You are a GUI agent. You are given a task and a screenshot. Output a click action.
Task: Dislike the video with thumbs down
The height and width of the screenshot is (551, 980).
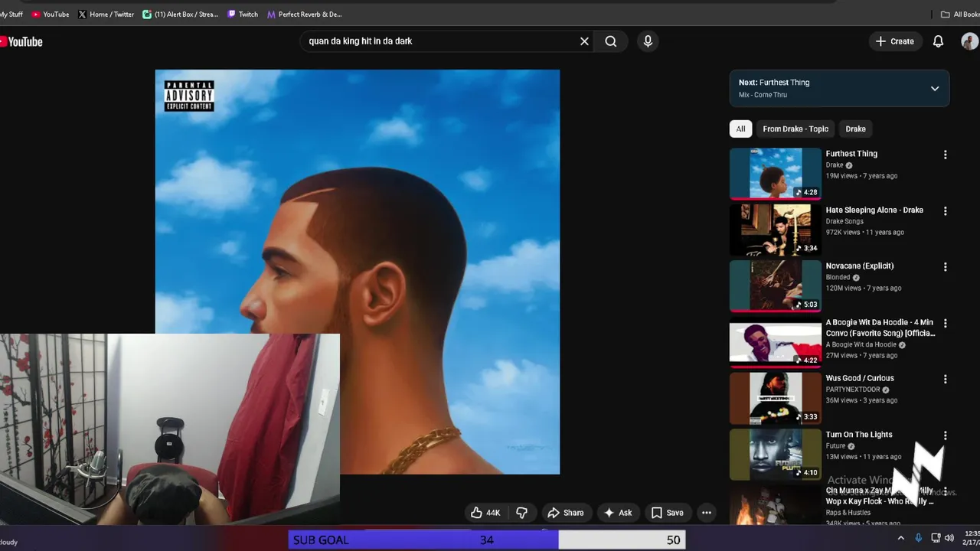(x=521, y=513)
